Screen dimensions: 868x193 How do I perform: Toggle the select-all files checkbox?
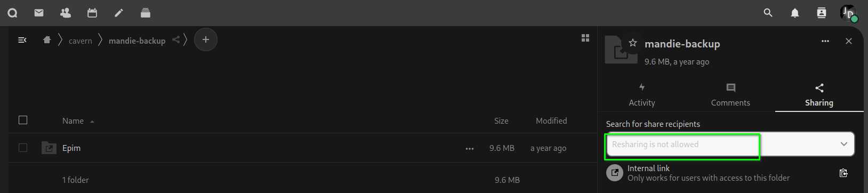[23, 120]
